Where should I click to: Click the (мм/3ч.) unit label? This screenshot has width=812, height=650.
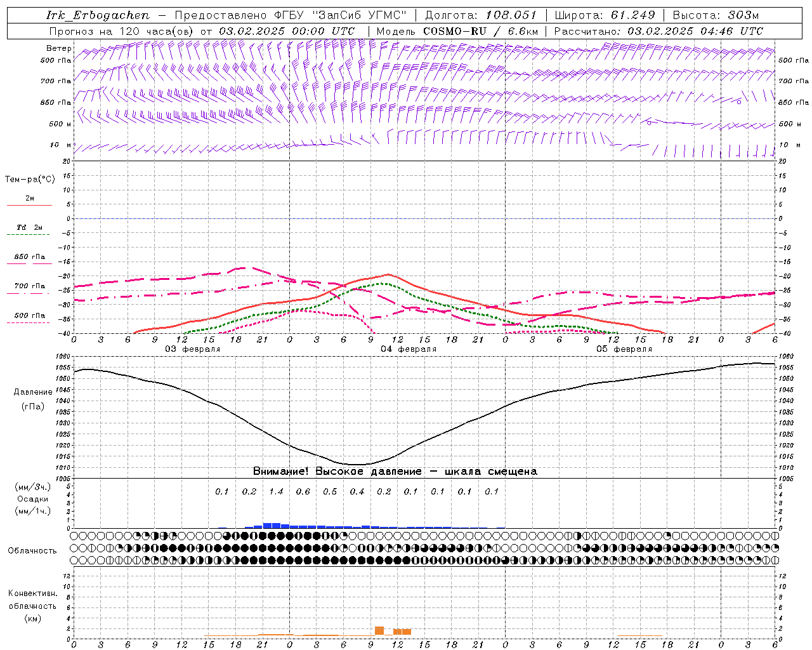click(32, 487)
